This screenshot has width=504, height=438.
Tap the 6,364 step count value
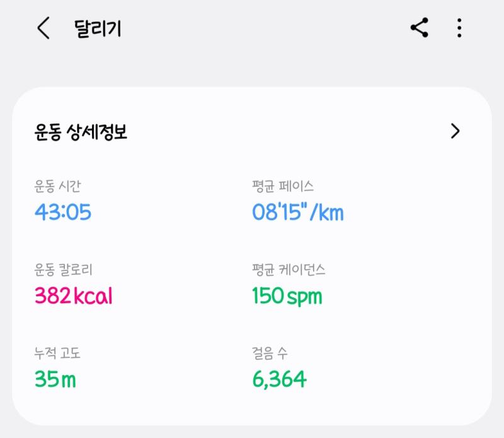[x=280, y=379]
